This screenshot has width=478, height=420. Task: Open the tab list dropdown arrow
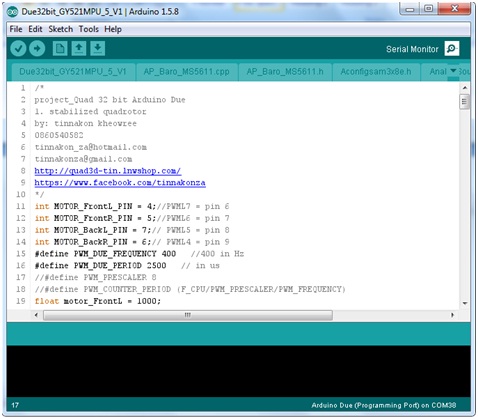click(453, 71)
